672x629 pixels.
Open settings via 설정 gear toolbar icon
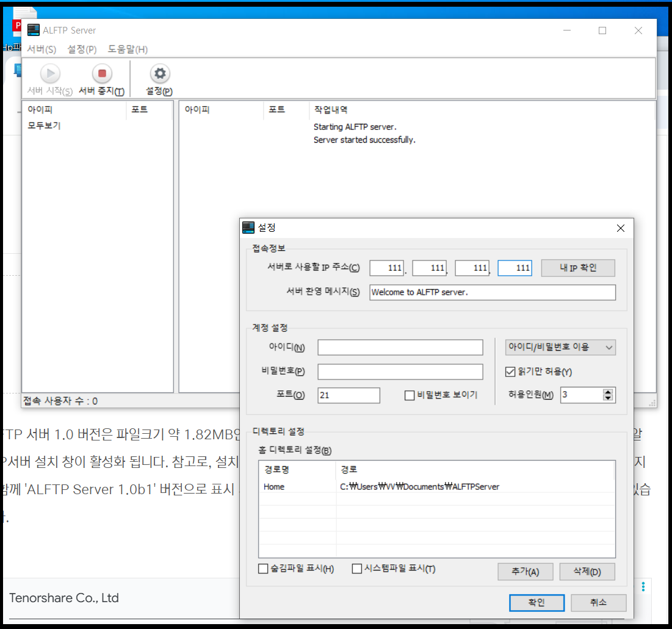[x=160, y=74]
